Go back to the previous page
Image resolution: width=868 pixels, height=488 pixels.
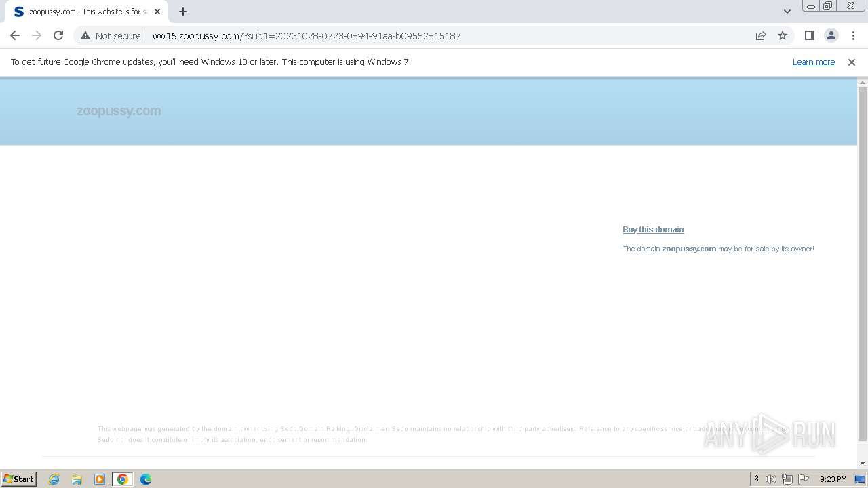15,35
